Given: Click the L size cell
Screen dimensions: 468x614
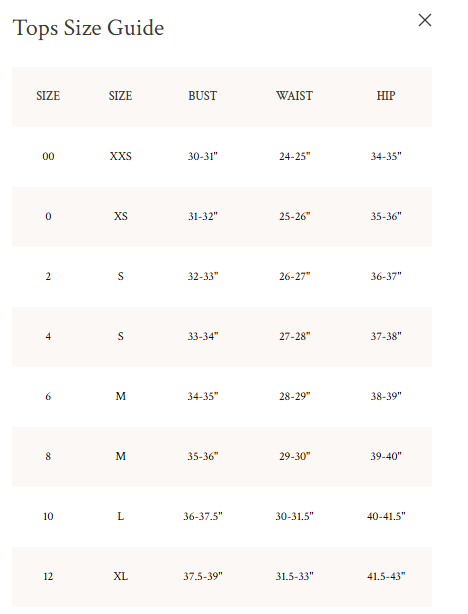Looking at the screenshot, I should point(121,516).
